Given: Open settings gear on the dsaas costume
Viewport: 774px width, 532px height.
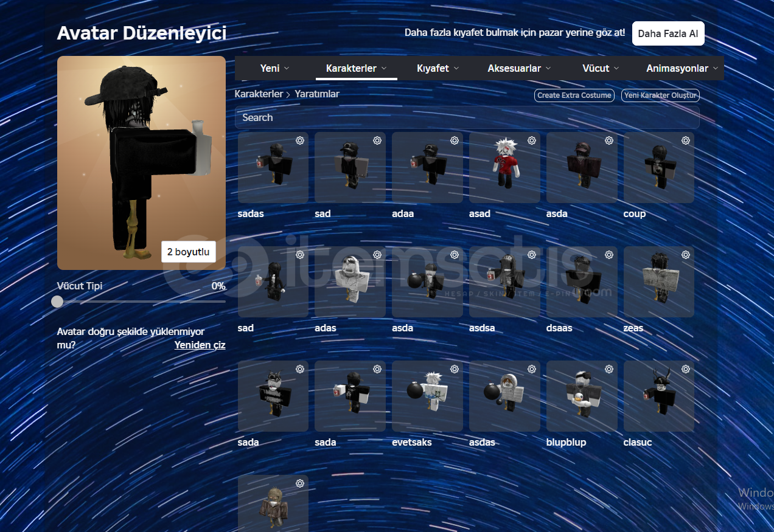Looking at the screenshot, I should pos(609,255).
